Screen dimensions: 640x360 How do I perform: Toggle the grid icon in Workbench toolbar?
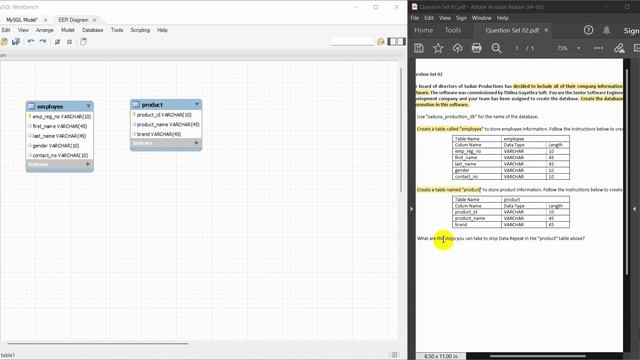(58, 42)
